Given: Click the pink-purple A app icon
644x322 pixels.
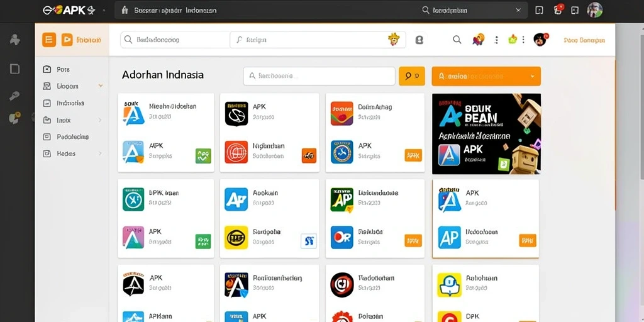Looking at the screenshot, I should point(133,237).
